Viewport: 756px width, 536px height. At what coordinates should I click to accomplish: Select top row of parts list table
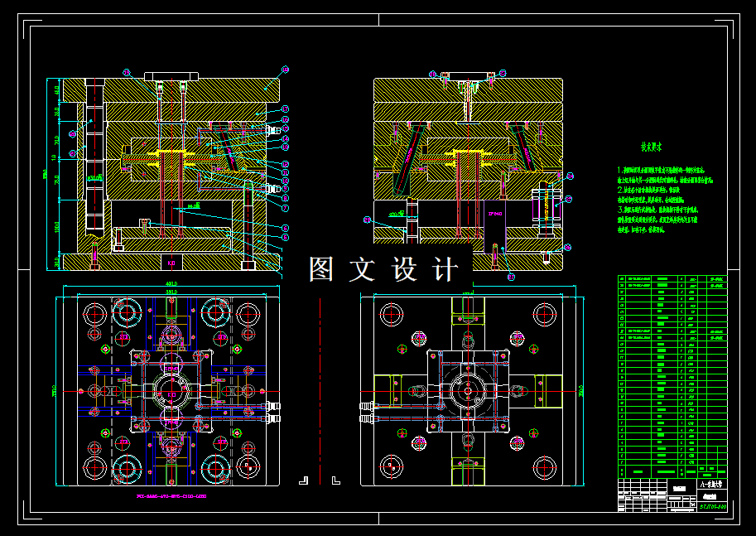(672, 279)
